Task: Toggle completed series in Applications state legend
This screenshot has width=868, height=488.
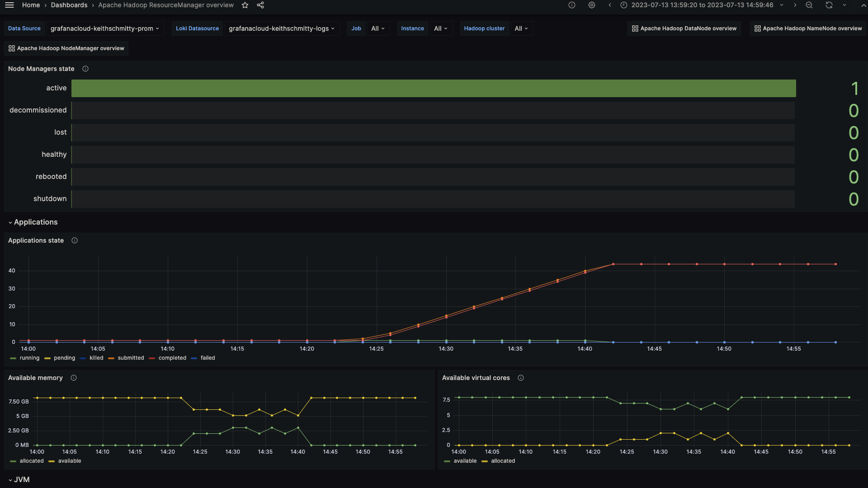Action: tap(172, 358)
